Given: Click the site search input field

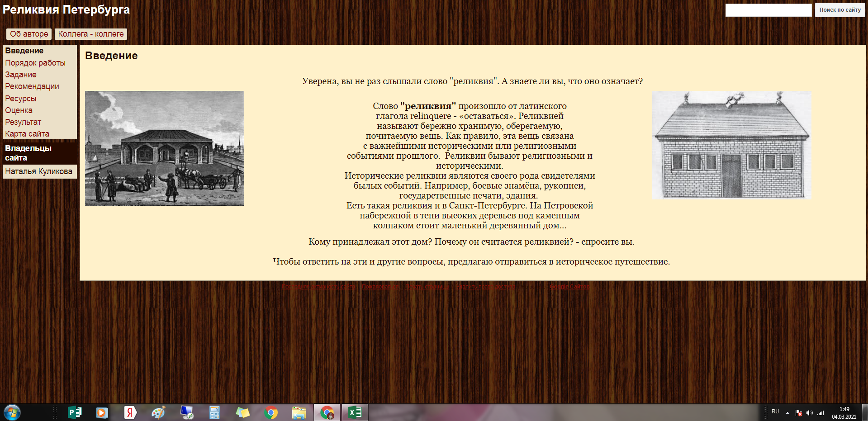Looking at the screenshot, I should (x=768, y=10).
